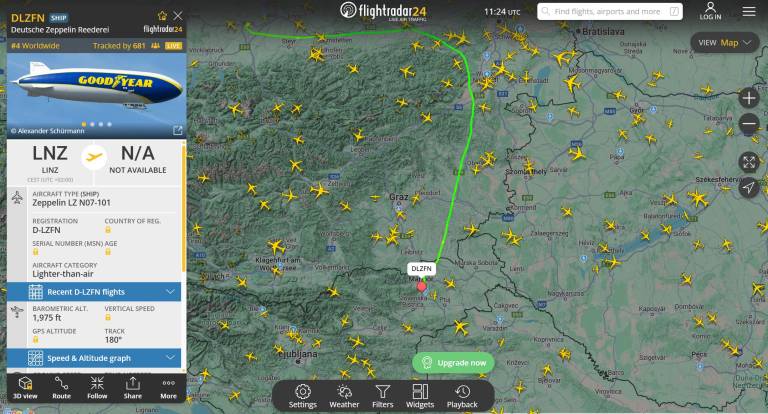The width and height of the screenshot is (768, 414).
Task: Open the hamburger main menu
Action: point(749,11)
